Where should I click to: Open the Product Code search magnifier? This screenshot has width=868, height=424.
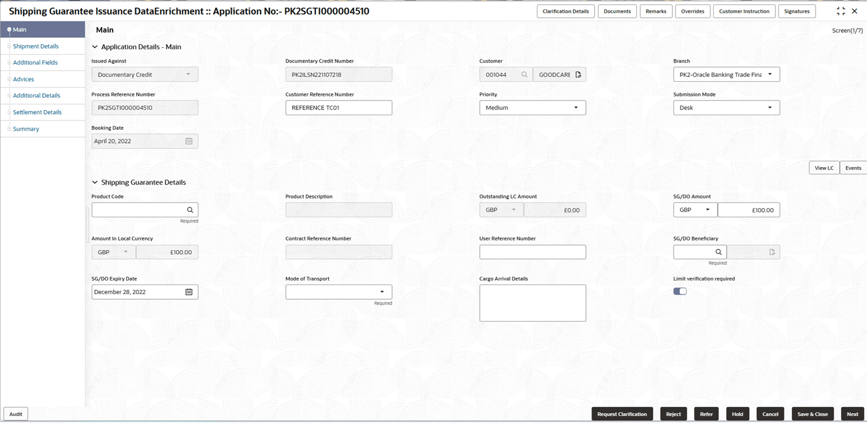(191, 209)
